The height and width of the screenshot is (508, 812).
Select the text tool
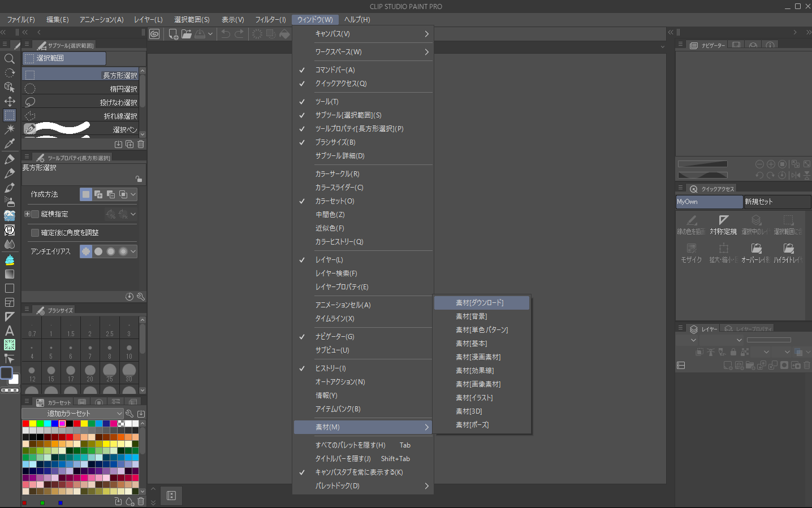coord(10,331)
